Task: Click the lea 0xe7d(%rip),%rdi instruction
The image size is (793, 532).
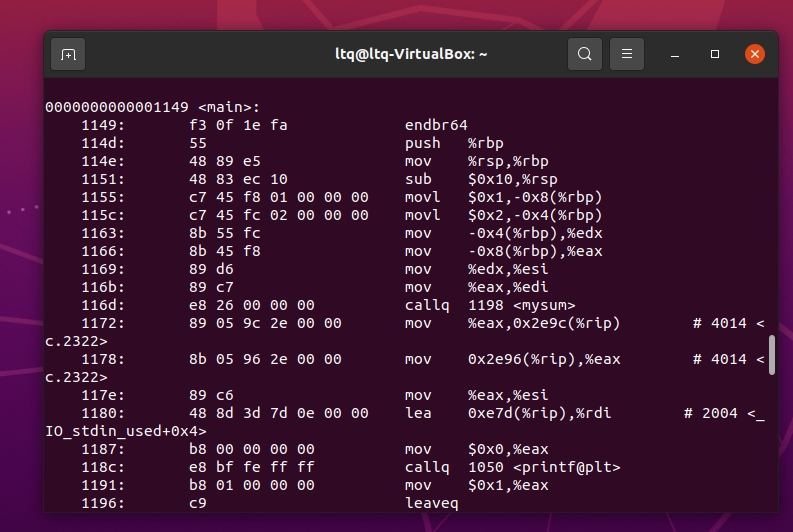Action: pos(512,413)
